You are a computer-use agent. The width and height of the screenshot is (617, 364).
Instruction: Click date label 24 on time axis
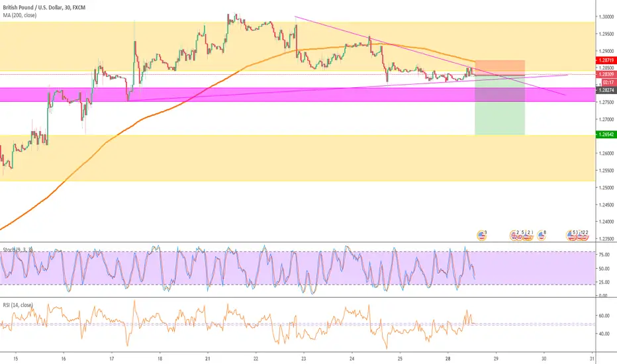(352, 359)
